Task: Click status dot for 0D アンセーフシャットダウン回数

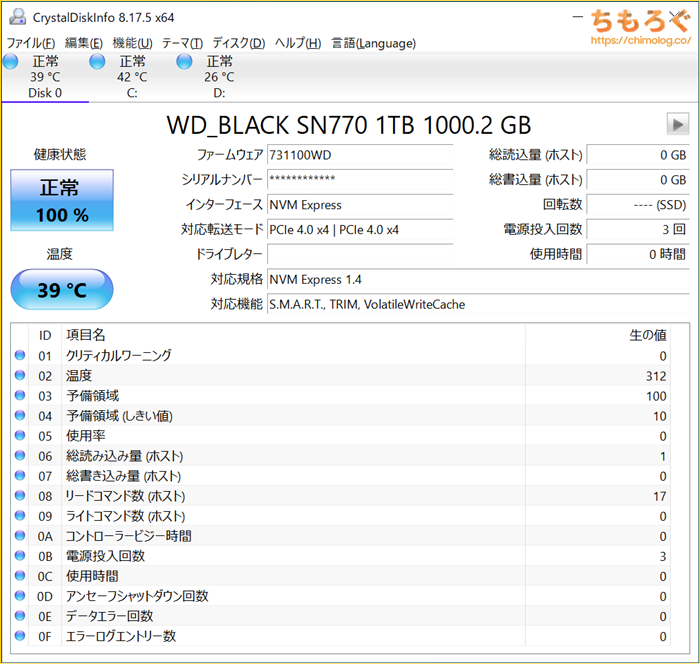Action: [x=20, y=595]
